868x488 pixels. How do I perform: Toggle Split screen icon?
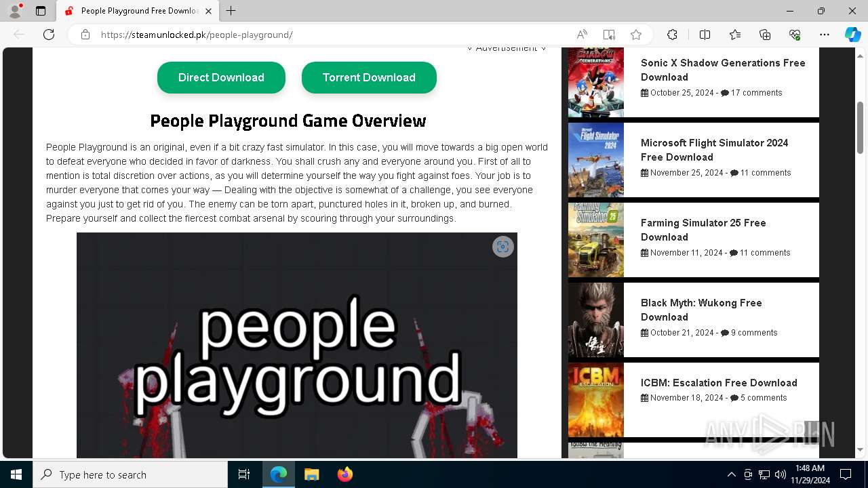pyautogui.click(x=705, y=35)
